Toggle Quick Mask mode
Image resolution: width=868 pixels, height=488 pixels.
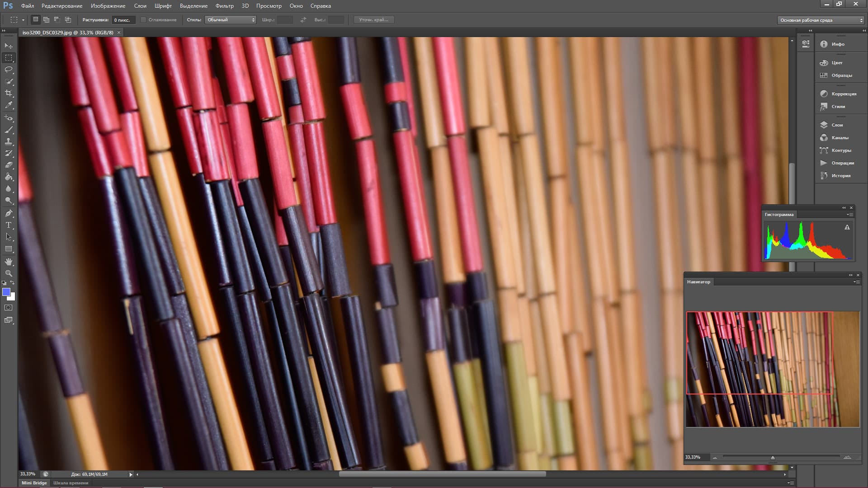[9, 308]
